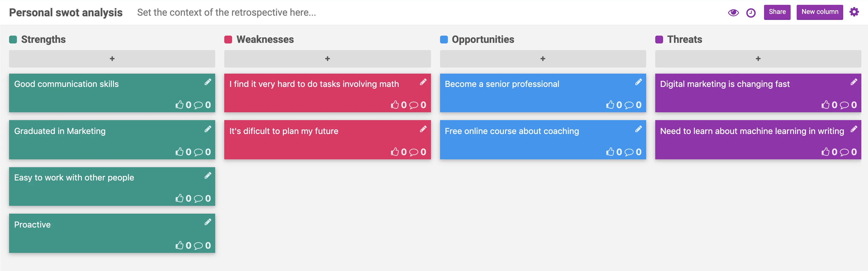Image resolution: width=868 pixels, height=271 pixels.
Task: Open the Share dialog
Action: (x=777, y=12)
